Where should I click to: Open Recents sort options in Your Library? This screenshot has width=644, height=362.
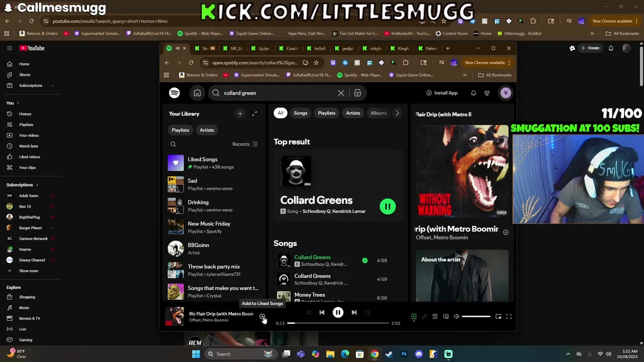pos(245,144)
